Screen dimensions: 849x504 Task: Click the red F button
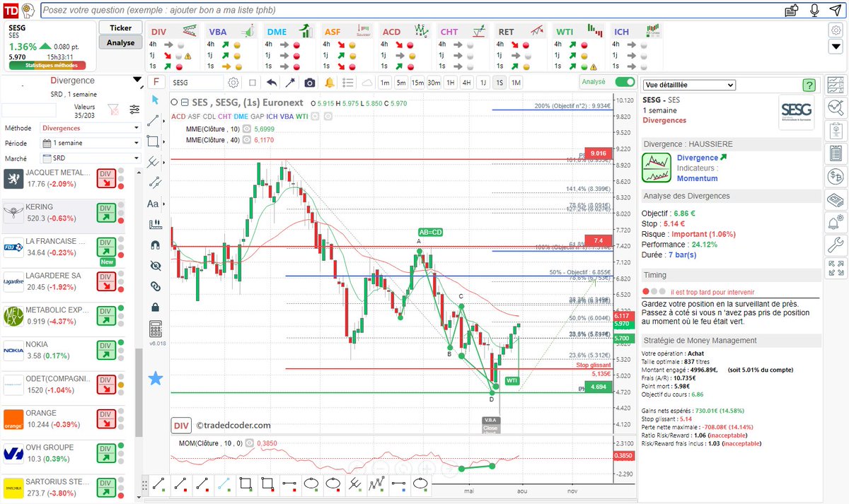coord(156,82)
